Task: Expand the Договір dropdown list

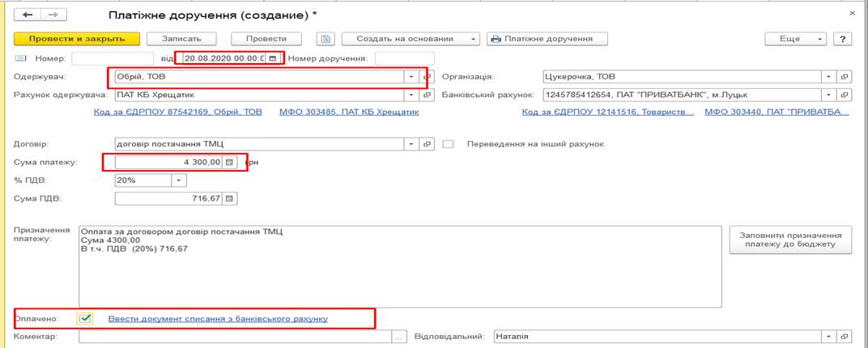Action: pyautogui.click(x=415, y=144)
